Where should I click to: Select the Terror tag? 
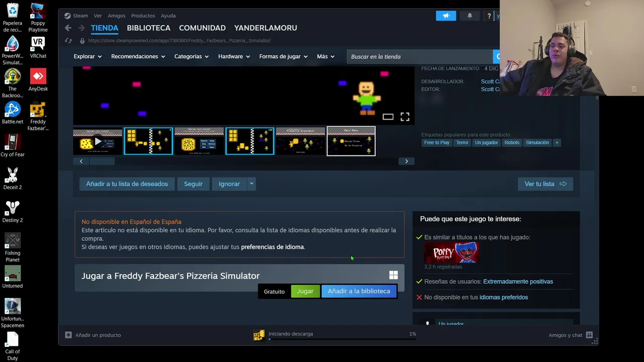click(462, 142)
